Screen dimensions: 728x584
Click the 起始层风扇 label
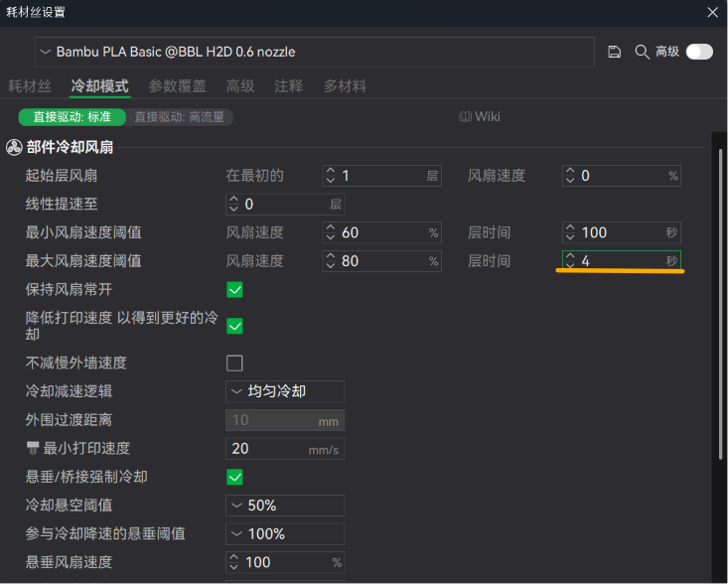tap(62, 176)
